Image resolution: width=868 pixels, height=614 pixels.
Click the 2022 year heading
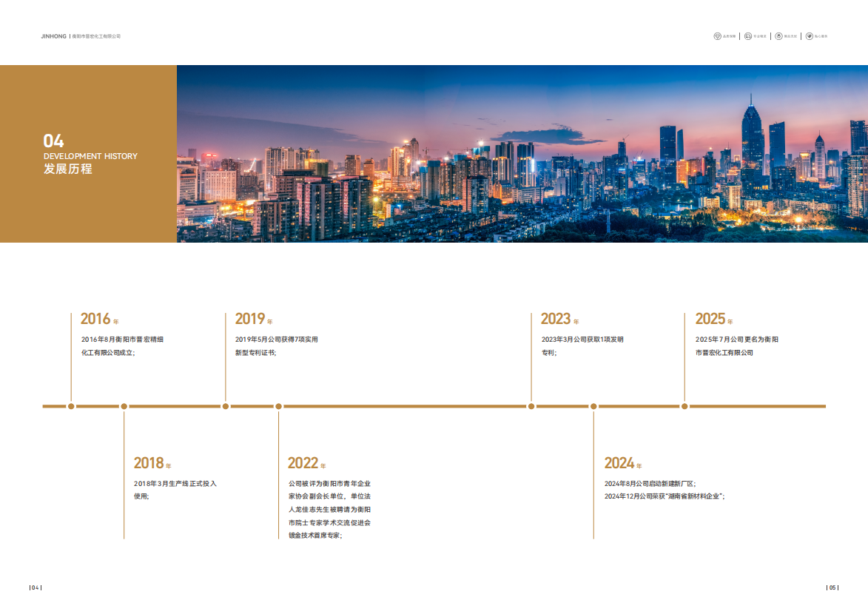click(303, 463)
